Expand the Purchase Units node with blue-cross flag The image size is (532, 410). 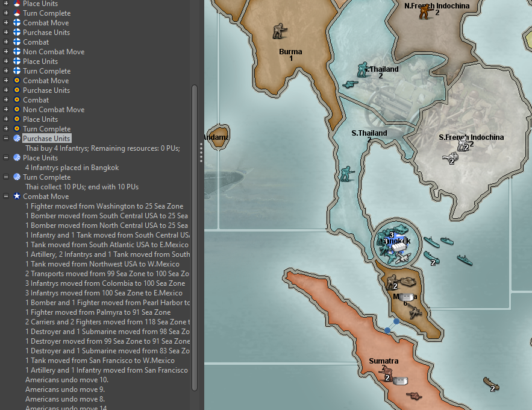click(x=6, y=32)
